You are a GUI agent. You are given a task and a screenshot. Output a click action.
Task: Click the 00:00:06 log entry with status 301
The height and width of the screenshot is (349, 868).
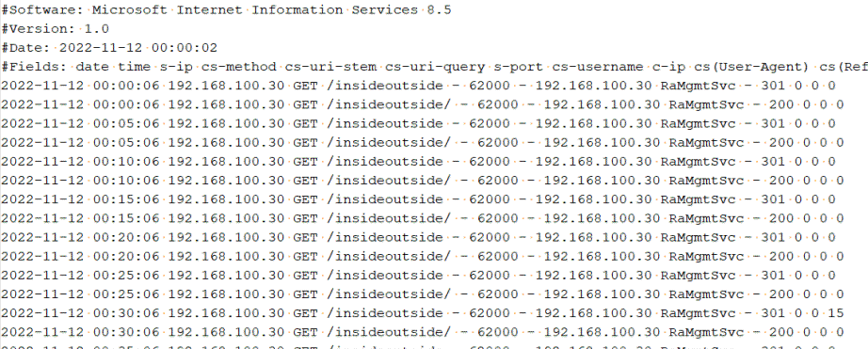[418, 86]
